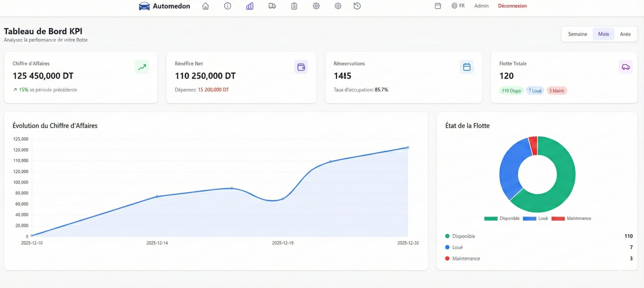Open the bar chart KPI icon

pos(249,6)
